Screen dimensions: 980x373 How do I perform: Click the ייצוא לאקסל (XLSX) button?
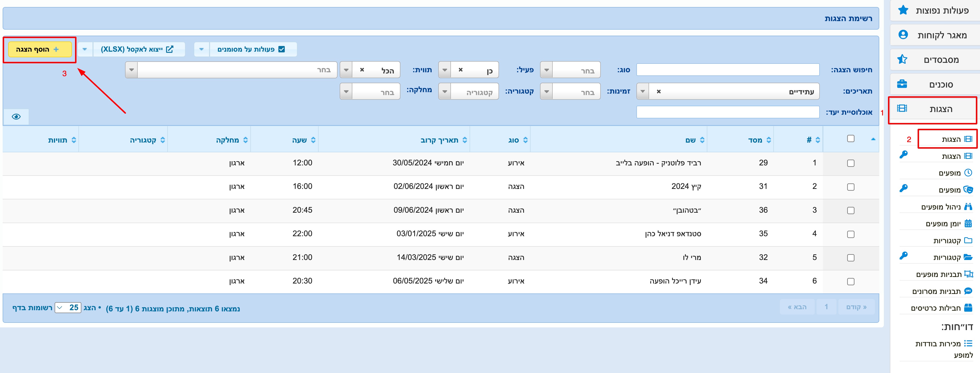[138, 49]
